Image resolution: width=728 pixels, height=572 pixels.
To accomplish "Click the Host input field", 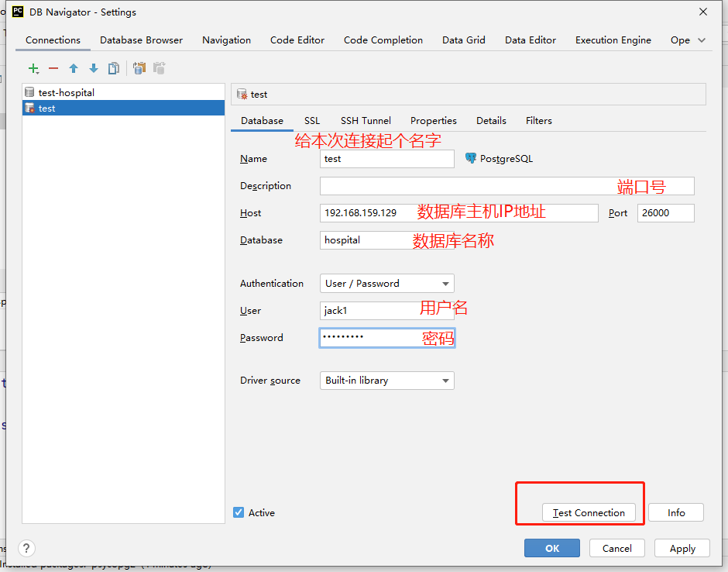I will click(x=458, y=213).
